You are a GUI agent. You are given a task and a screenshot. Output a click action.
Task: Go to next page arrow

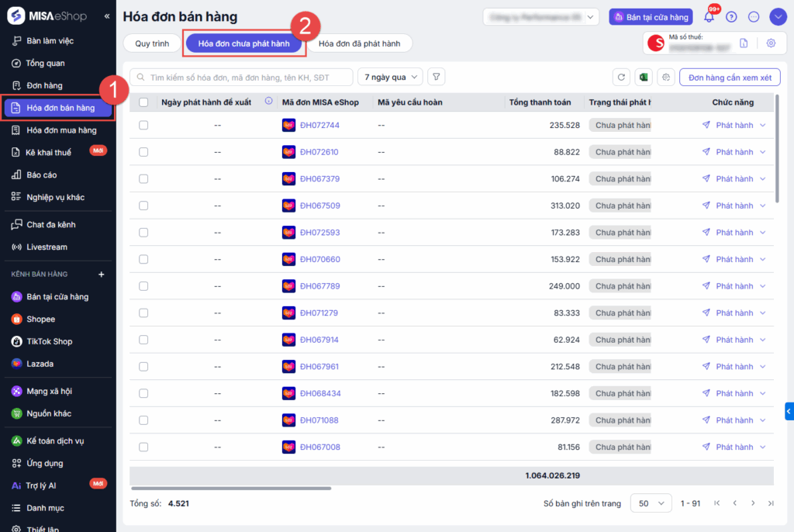(x=753, y=503)
